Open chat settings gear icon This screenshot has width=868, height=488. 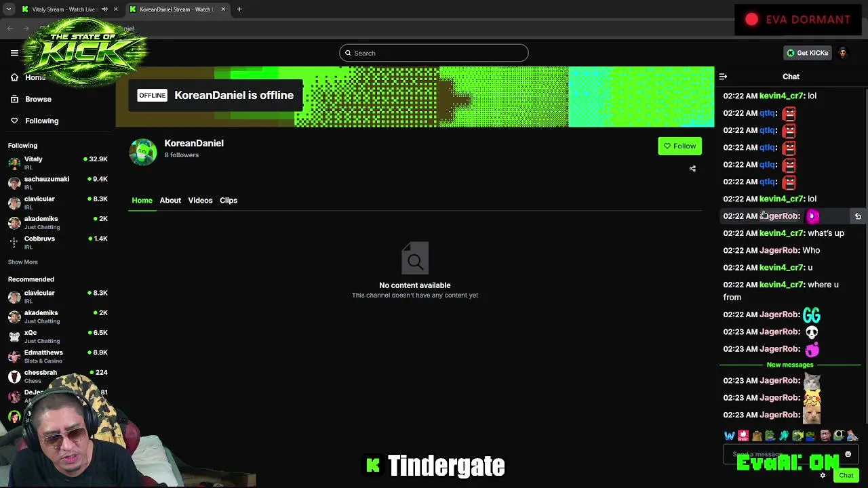(x=823, y=476)
